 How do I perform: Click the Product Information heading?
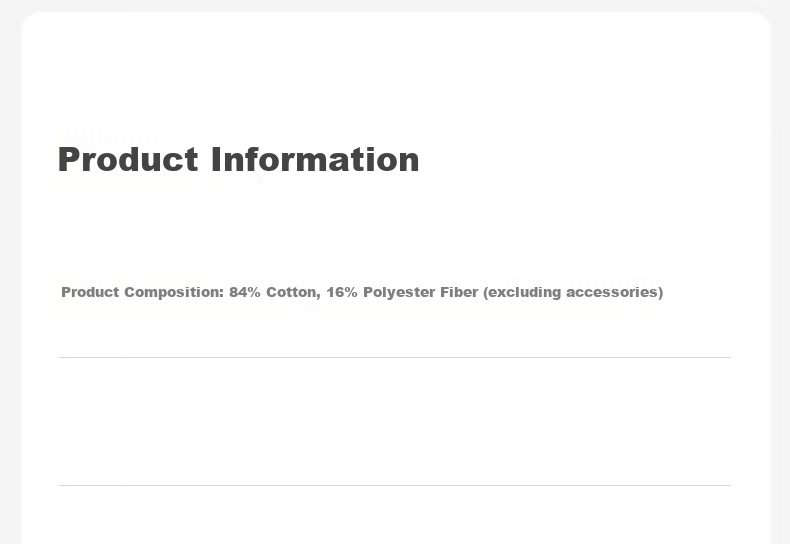[x=238, y=159]
